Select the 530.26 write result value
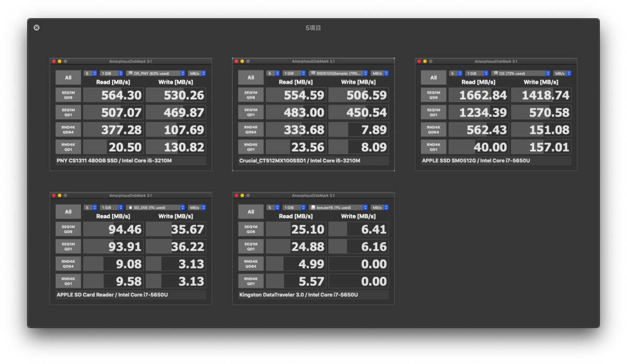Image resolution: width=627 pixels, height=364 pixels. point(176,95)
